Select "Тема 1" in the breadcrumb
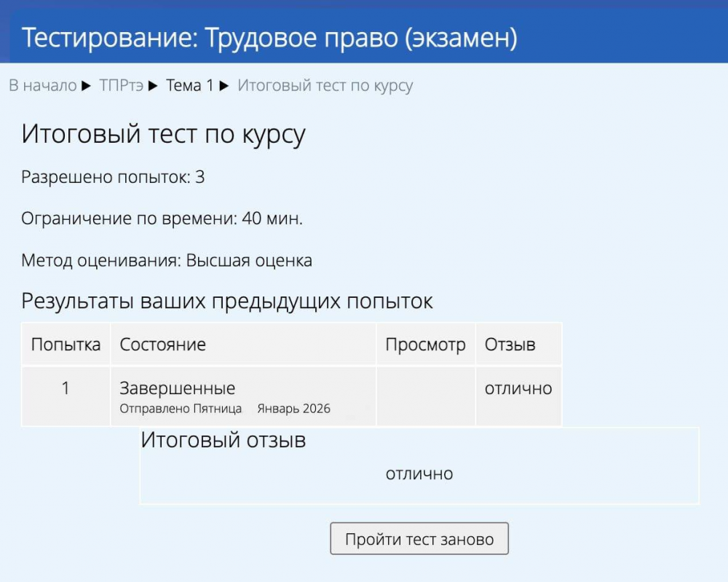 (189, 86)
